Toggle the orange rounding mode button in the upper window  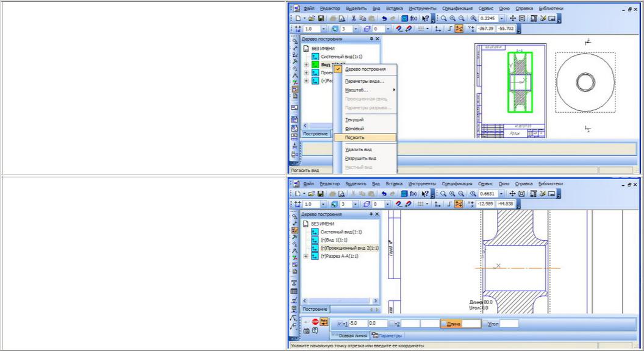click(x=459, y=29)
